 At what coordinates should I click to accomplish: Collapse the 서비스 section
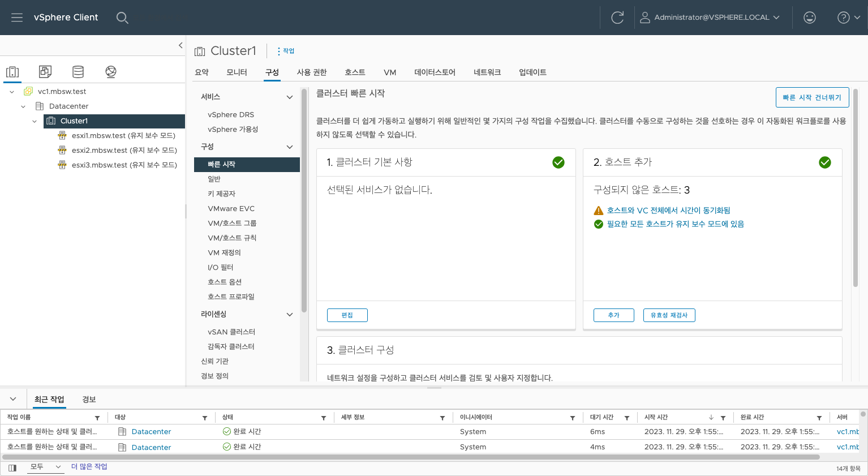[x=290, y=97]
